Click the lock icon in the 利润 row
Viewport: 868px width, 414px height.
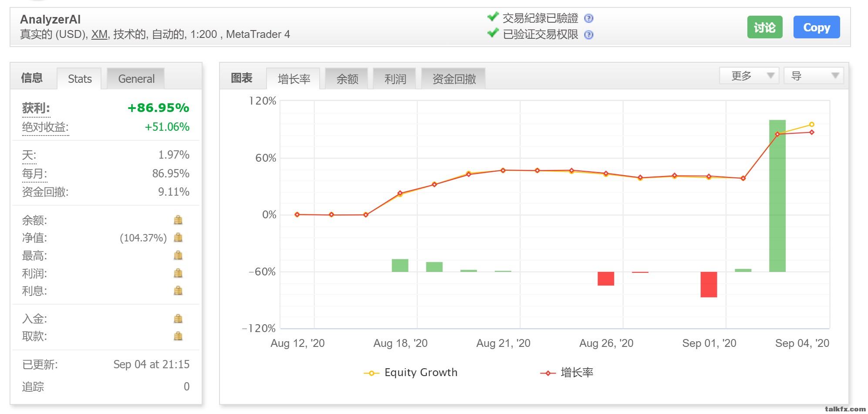[x=178, y=273]
